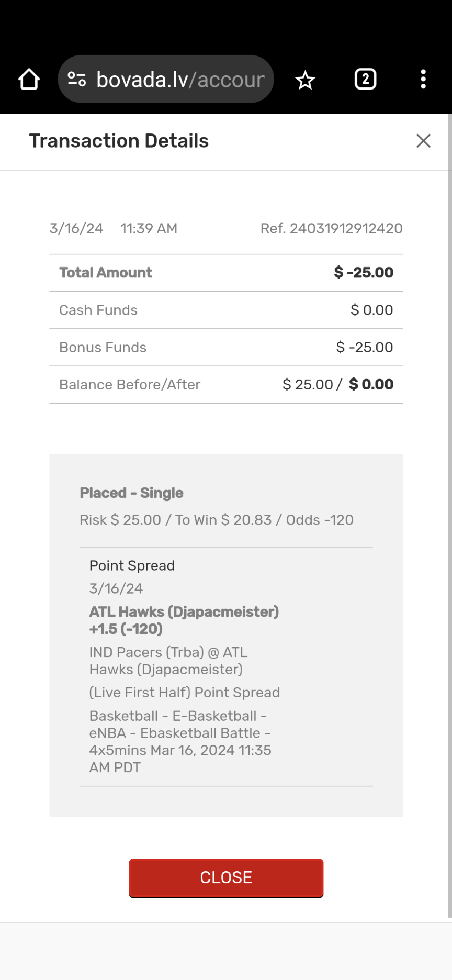Screen dimensions: 452x980
Task: Tap the browser home icon
Action: [x=29, y=80]
